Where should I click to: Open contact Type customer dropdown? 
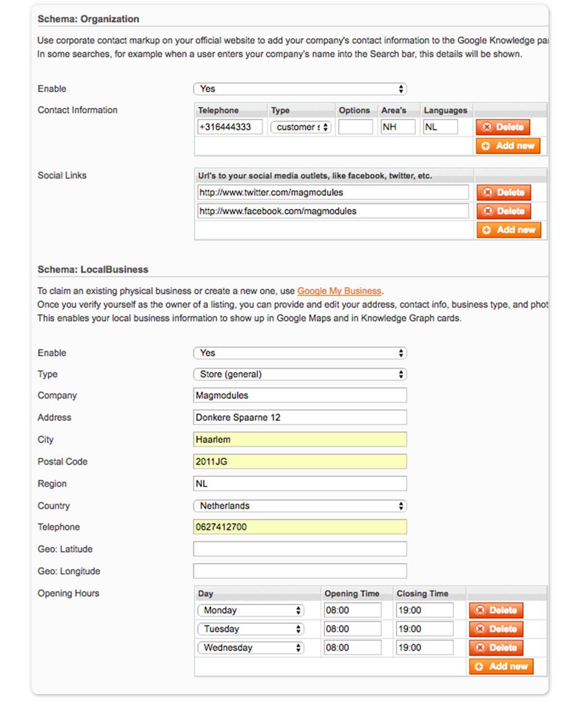pyautogui.click(x=301, y=127)
